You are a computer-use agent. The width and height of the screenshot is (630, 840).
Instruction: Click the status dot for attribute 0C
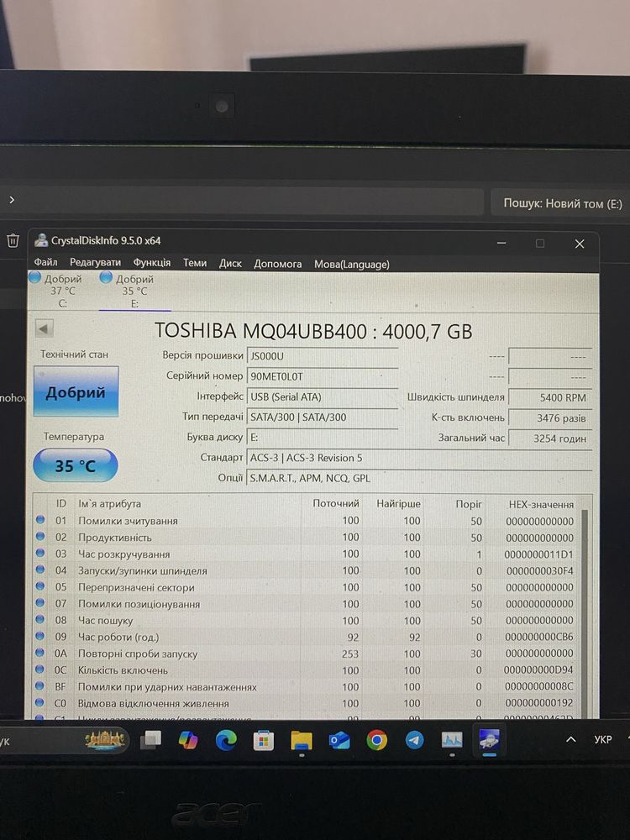(x=40, y=669)
